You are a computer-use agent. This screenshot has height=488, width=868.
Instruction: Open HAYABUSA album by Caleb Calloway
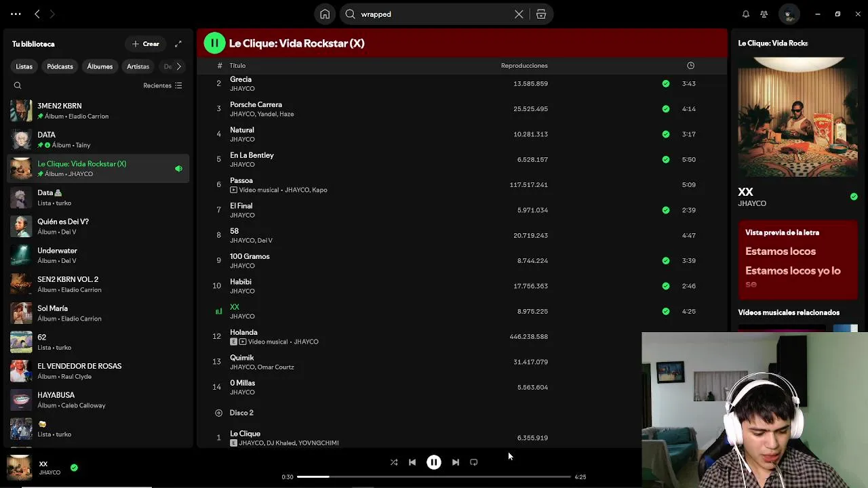[98, 400]
